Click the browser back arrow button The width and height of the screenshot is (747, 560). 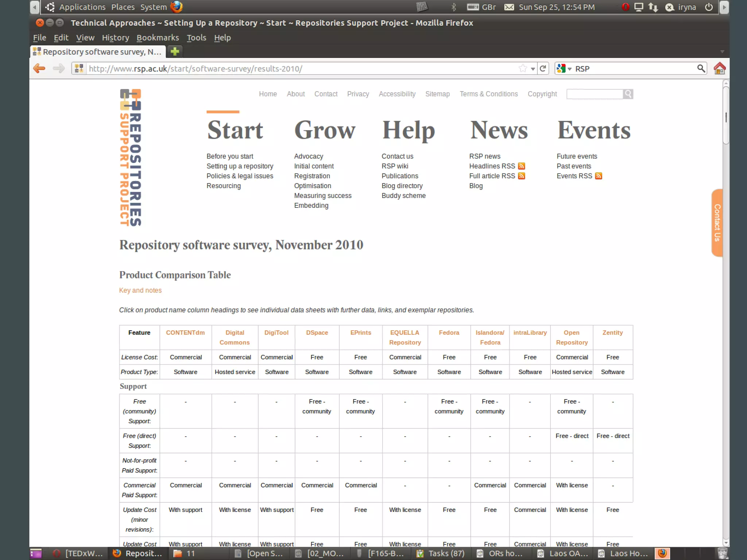[39, 69]
